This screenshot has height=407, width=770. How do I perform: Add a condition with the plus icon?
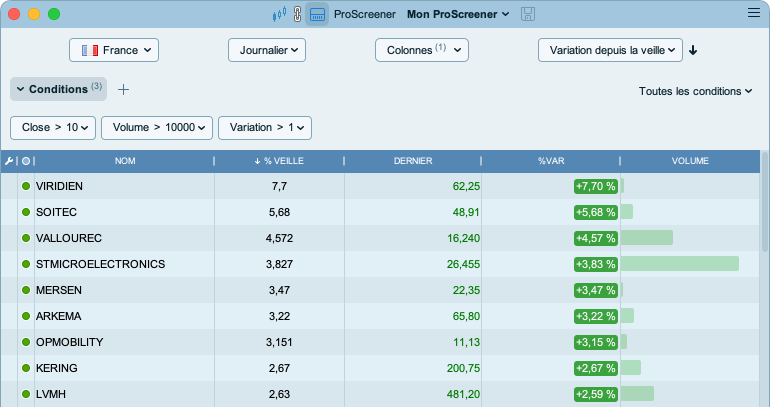pos(123,89)
